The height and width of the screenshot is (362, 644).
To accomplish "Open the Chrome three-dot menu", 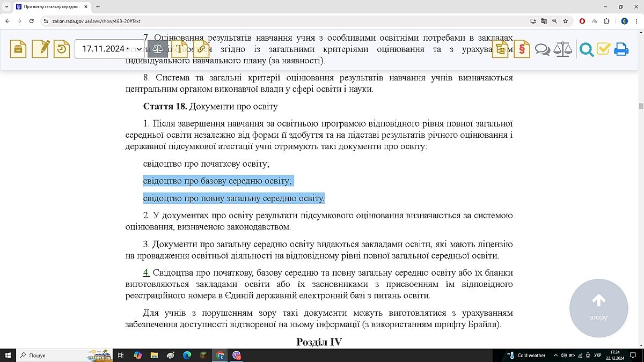I will coord(636,21).
